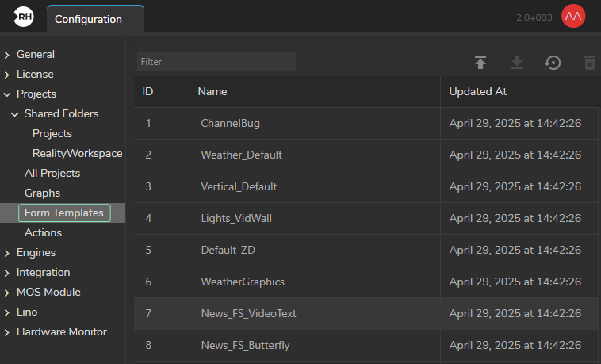This screenshot has height=364, width=601.
Task: Click the delete trash icon
Action: point(589,63)
